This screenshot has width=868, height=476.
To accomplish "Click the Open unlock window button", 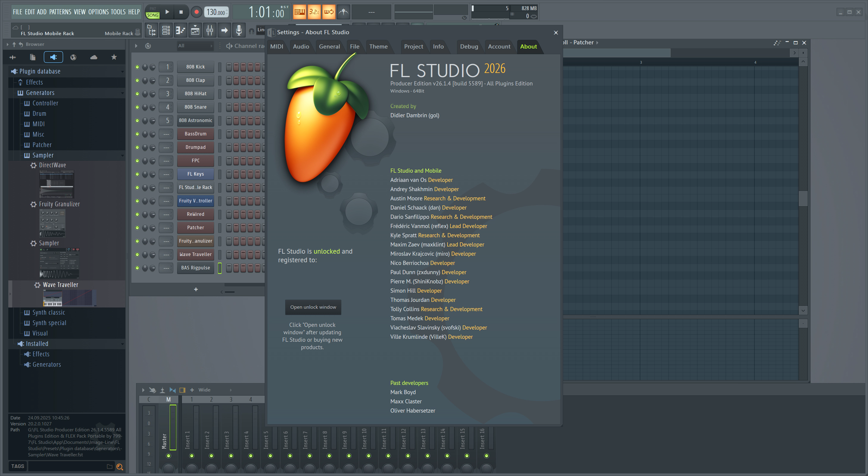I will (313, 307).
